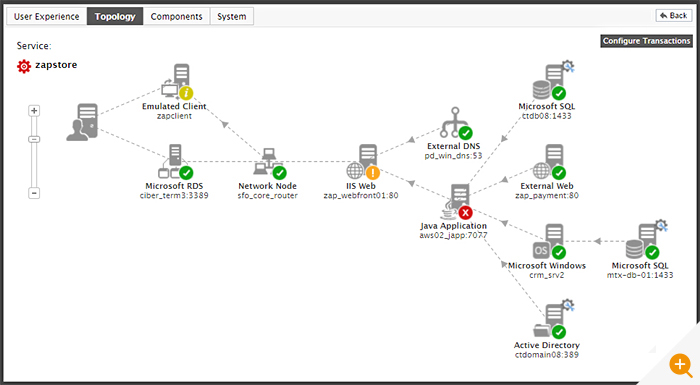The height and width of the screenshot is (385, 700).
Task: Click the Microsoft SQL mtx-db-01 icon
Action: pyautogui.click(x=646, y=239)
